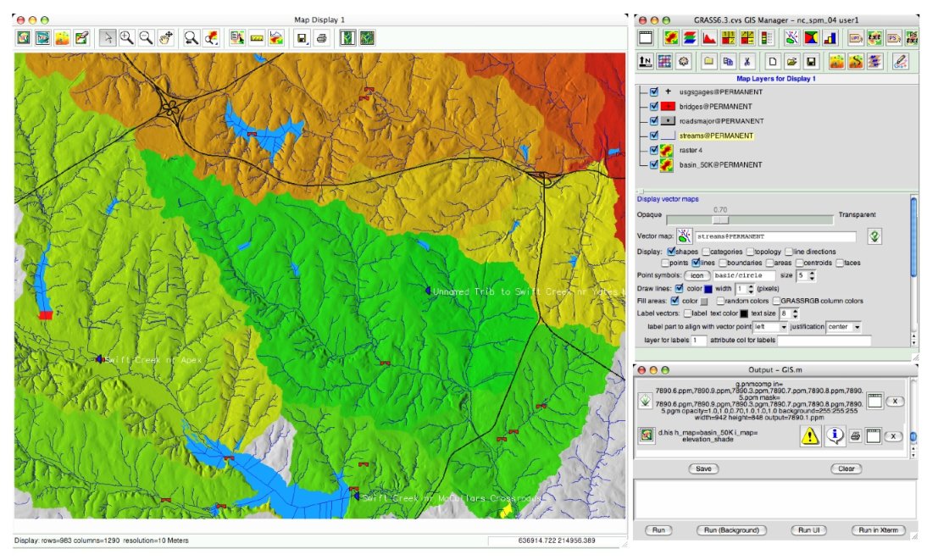927x560 pixels.
Task: Select the basin_50K@PERMANENT layer
Action: click(708, 164)
